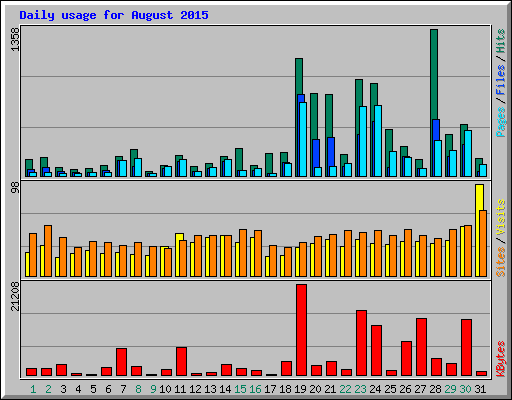
Task: Click day 6 on the date axis
Action: 108,389
